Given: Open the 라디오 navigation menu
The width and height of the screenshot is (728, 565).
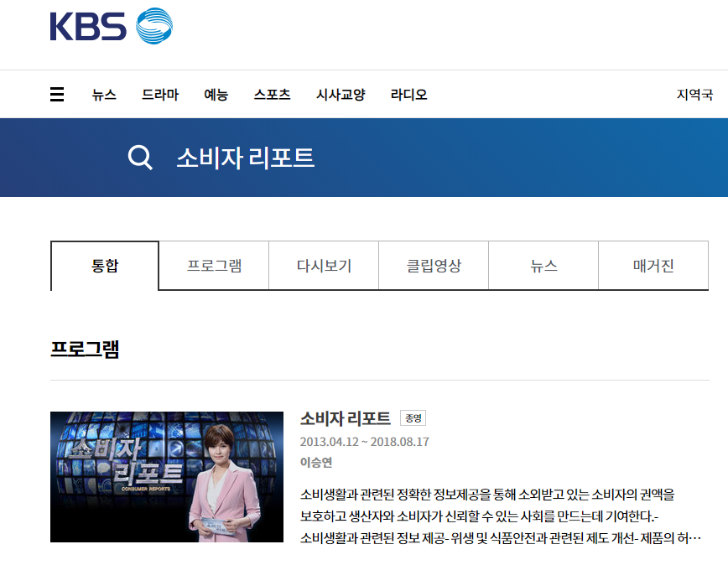Looking at the screenshot, I should coord(408,94).
